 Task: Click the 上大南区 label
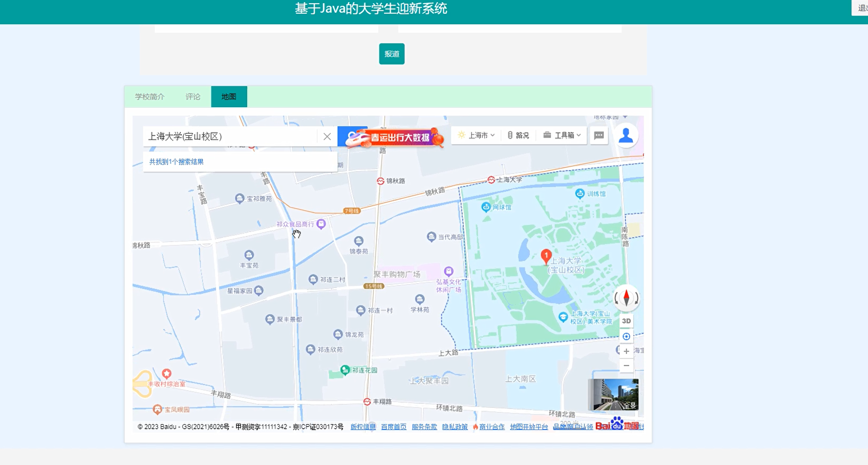(521, 378)
